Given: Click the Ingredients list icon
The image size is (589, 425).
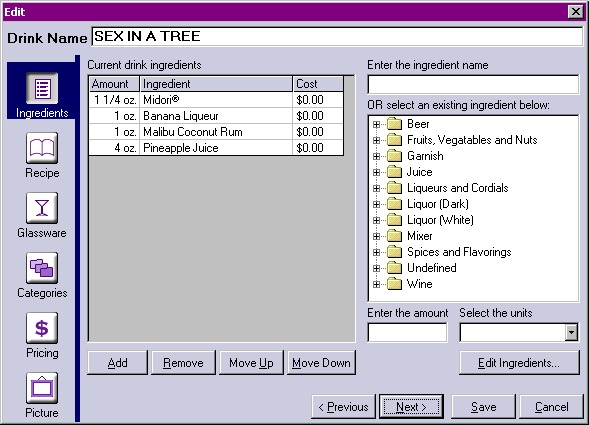Looking at the screenshot, I should click(x=42, y=88).
